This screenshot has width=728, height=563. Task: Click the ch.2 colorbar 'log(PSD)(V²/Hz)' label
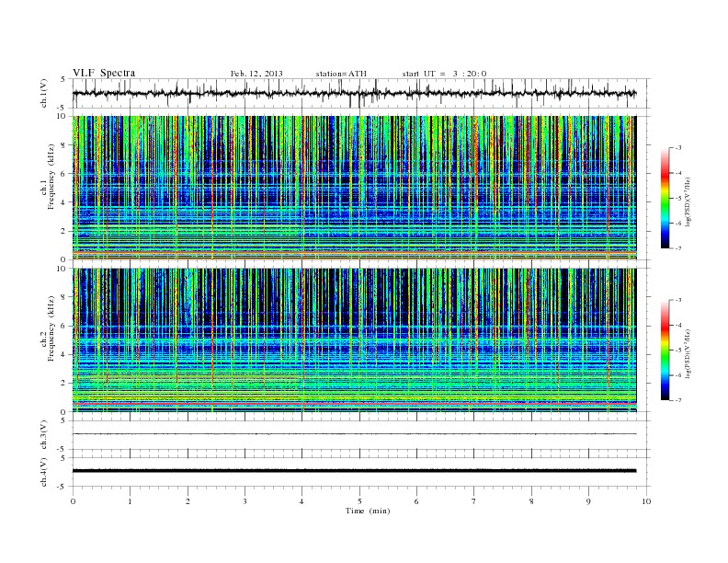point(689,353)
